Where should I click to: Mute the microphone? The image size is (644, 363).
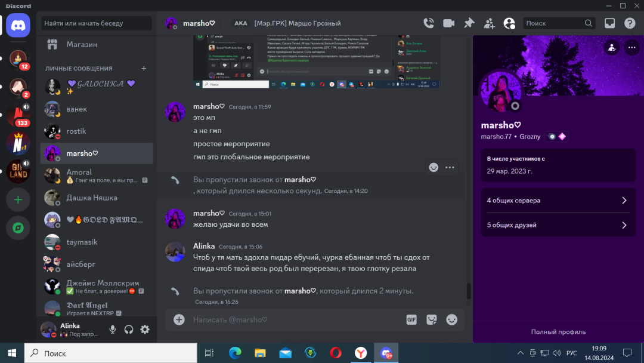(x=113, y=330)
